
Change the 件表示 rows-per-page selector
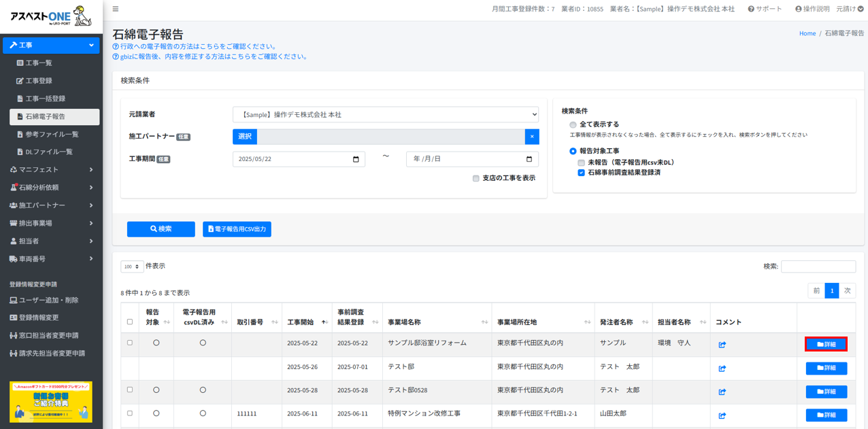pos(132,267)
